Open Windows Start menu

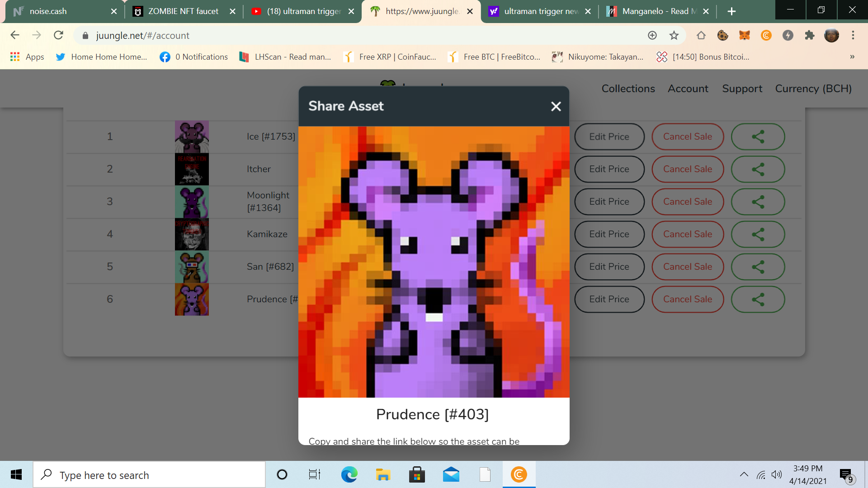pyautogui.click(x=16, y=475)
